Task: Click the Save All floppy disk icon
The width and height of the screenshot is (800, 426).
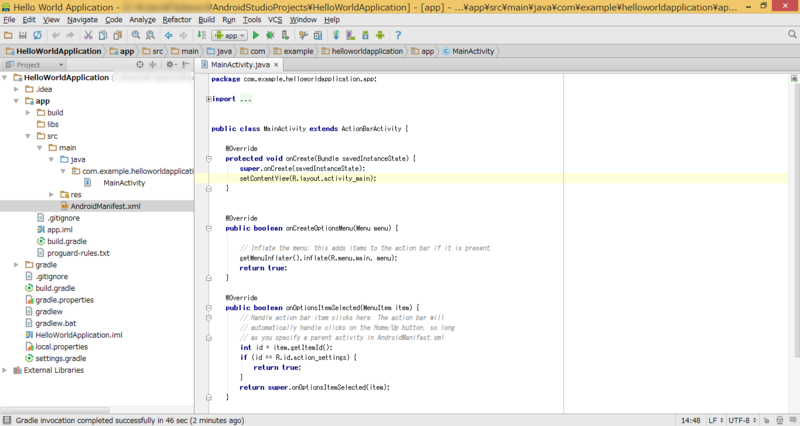Action: [22, 35]
